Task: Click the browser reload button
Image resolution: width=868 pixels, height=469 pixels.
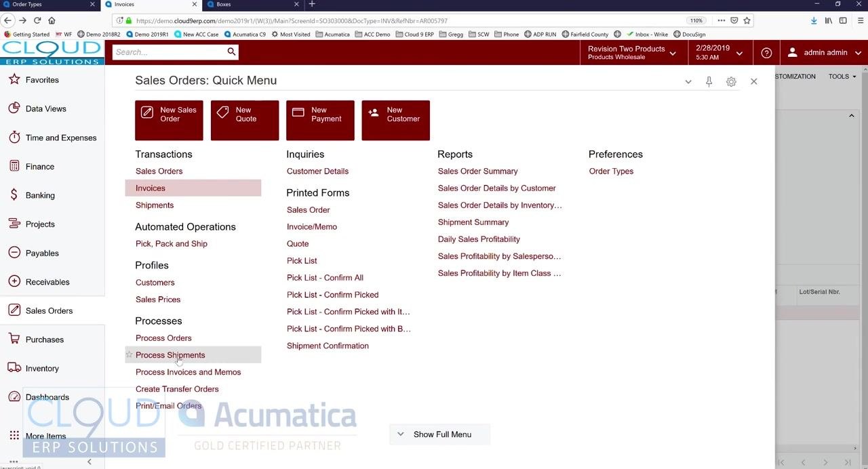Action: (37, 20)
